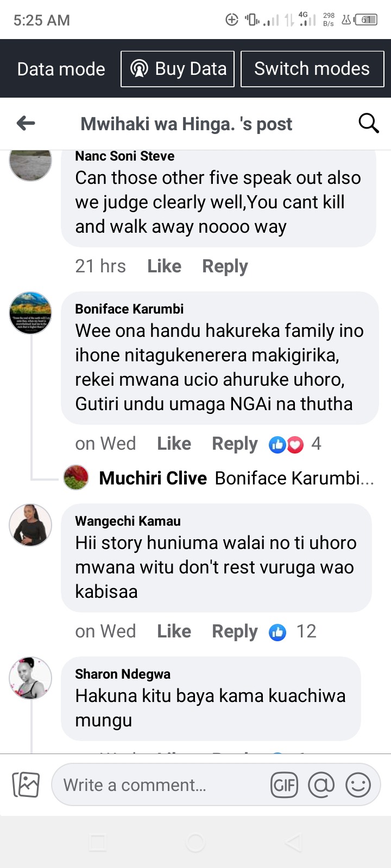
Task: Reply to Nanc Soni Steve's comment
Action: pyautogui.click(x=225, y=266)
